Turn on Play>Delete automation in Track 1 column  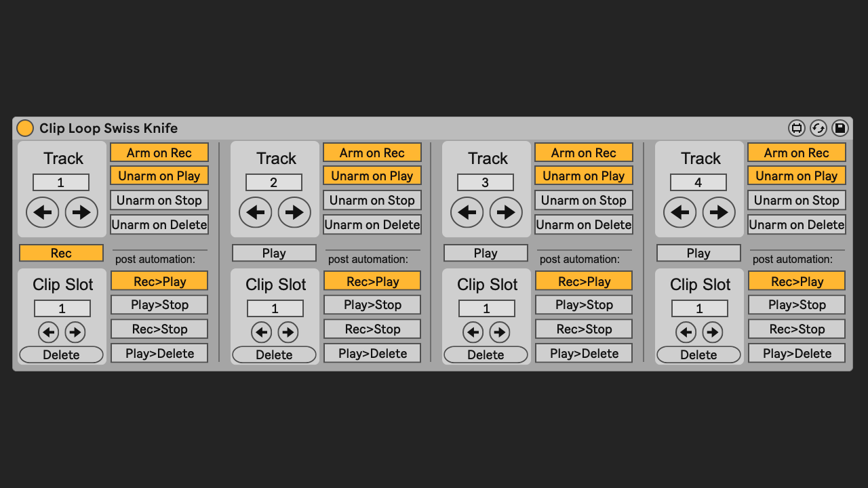[x=159, y=353]
